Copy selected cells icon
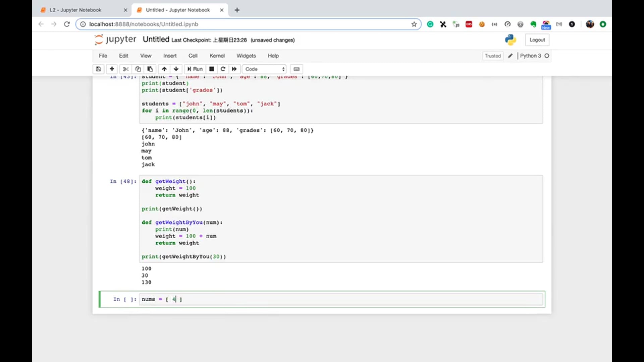Viewport: 644px width, 362px height. 138,69
